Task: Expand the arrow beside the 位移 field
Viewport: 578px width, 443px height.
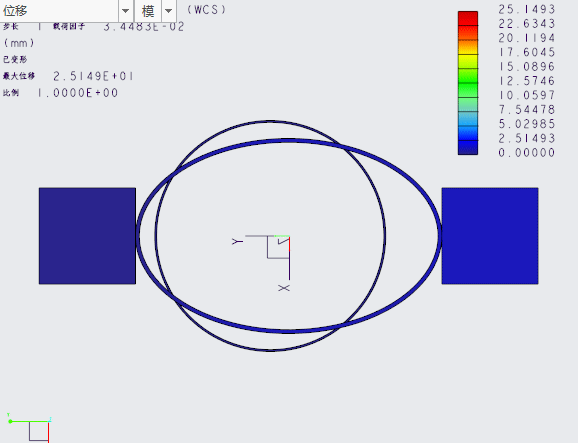Action: click(125, 11)
